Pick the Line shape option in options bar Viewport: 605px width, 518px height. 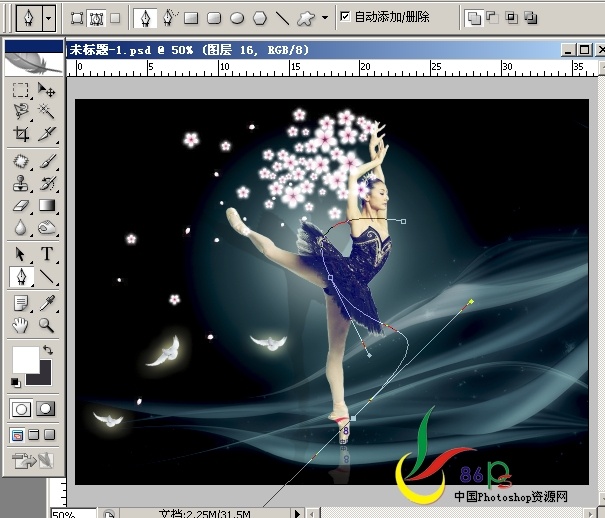(283, 18)
